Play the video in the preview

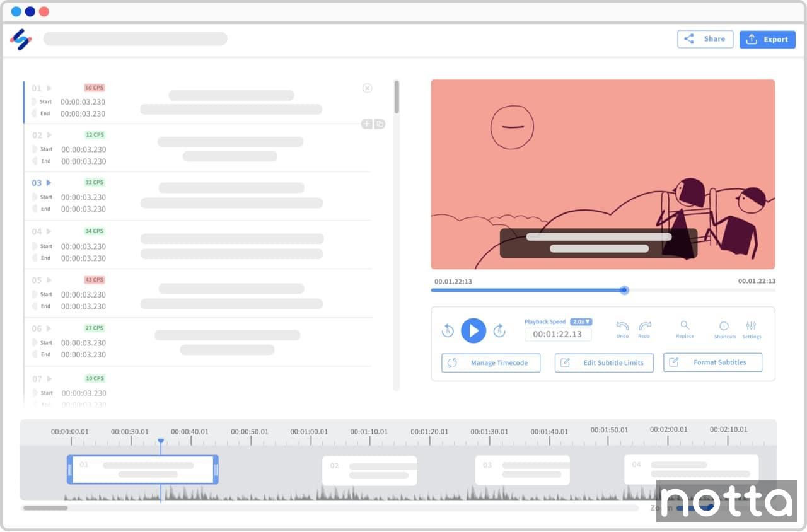click(473, 330)
